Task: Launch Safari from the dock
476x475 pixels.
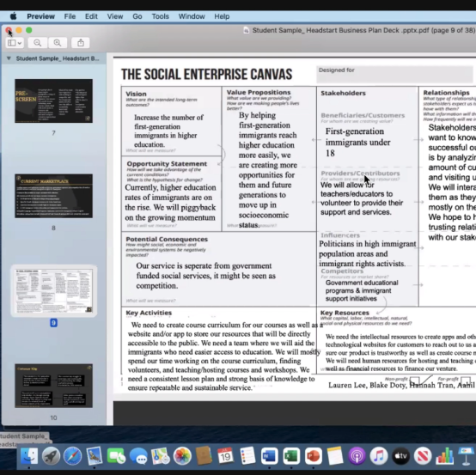Action: [x=72, y=456]
